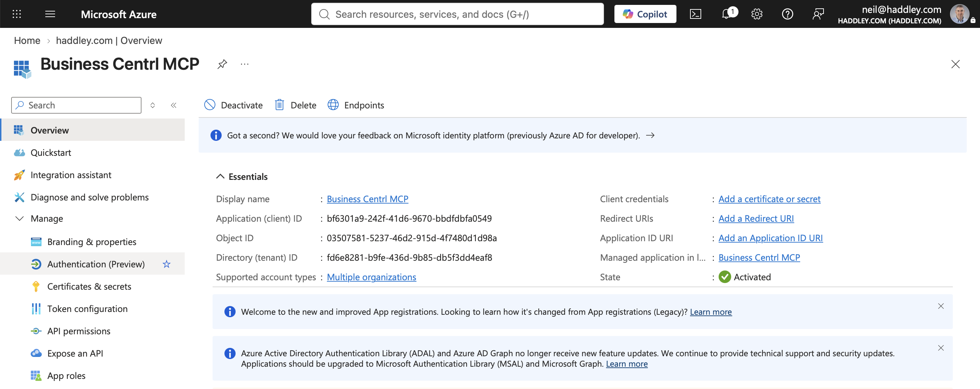Select Overview in the sidebar
The image size is (980, 389).
pyautogui.click(x=92, y=130)
